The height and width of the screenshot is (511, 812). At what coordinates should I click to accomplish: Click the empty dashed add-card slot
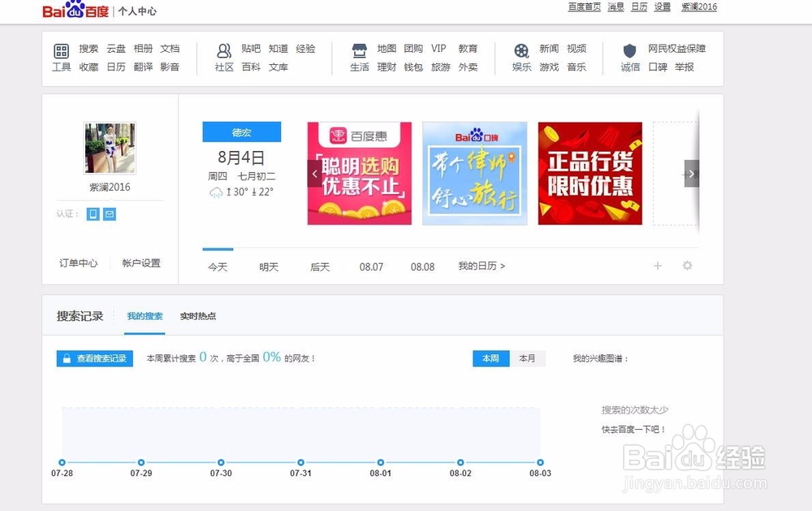(676, 174)
